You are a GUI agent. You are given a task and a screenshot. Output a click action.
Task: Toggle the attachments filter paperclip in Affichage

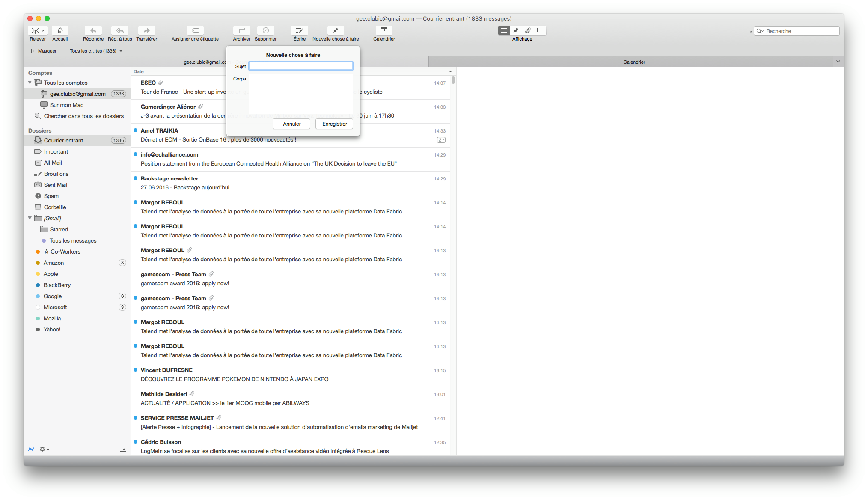(x=528, y=30)
